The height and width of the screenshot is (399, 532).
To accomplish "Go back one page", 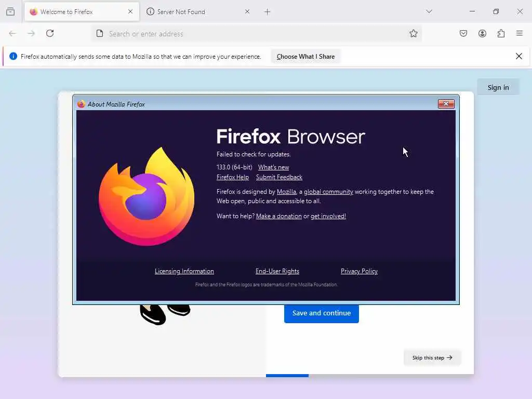I will (x=12, y=33).
